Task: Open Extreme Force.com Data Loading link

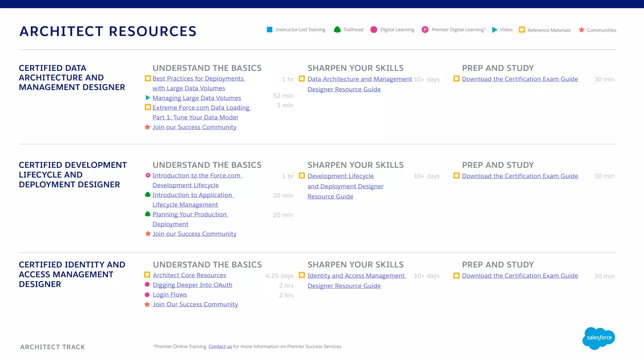Action: [202, 112]
